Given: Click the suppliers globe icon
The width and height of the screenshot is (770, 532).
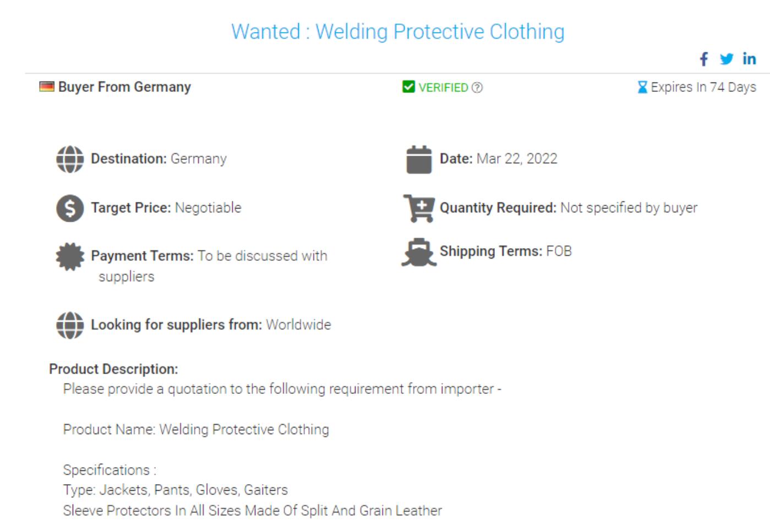Looking at the screenshot, I should [x=70, y=325].
